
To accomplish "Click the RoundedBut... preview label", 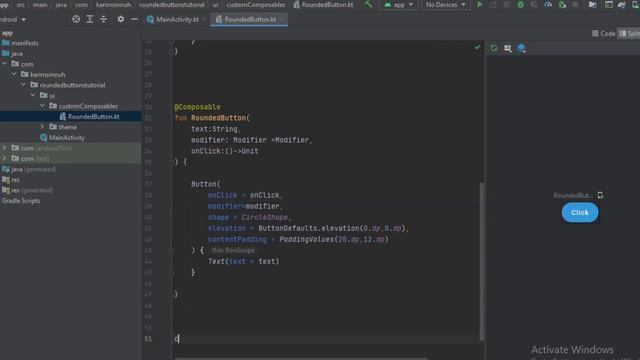I will click(573, 196).
